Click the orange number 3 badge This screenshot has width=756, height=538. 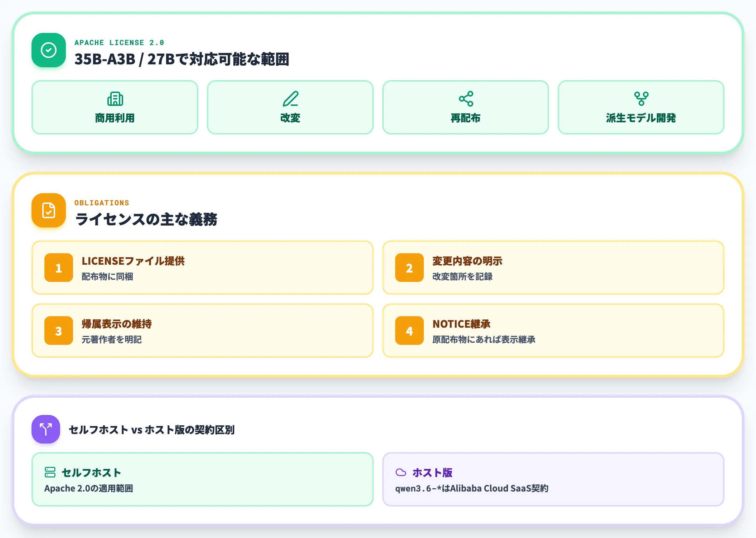pyautogui.click(x=59, y=331)
